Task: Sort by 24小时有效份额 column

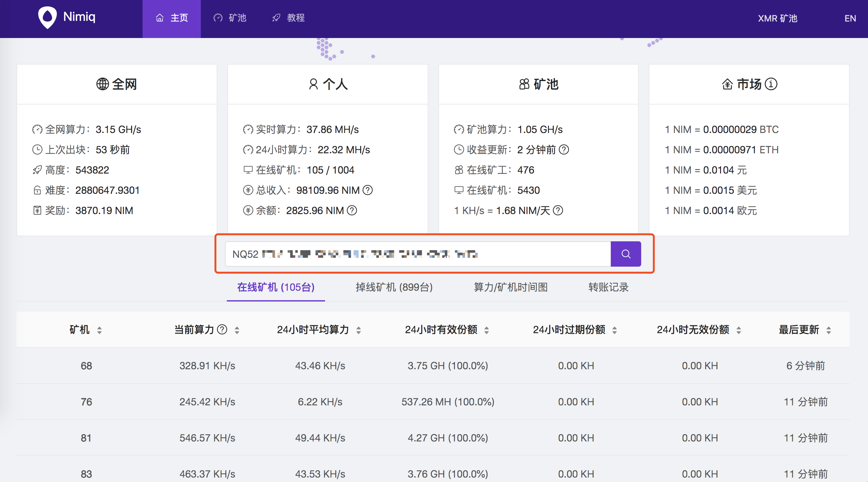Action: [487, 330]
